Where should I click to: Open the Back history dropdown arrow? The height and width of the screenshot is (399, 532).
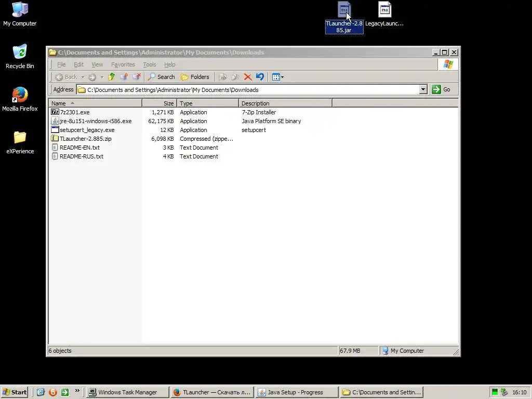83,77
